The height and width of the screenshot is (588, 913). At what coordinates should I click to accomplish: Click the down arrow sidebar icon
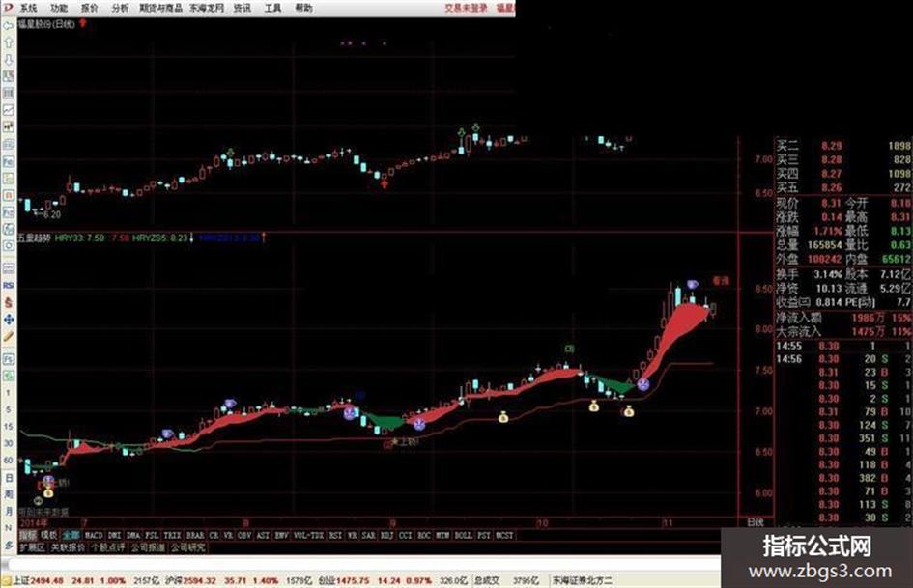coord(8,60)
